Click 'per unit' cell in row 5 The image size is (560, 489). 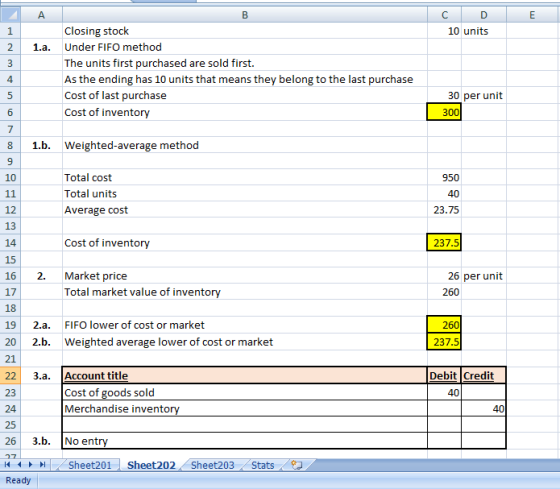pyautogui.click(x=484, y=95)
